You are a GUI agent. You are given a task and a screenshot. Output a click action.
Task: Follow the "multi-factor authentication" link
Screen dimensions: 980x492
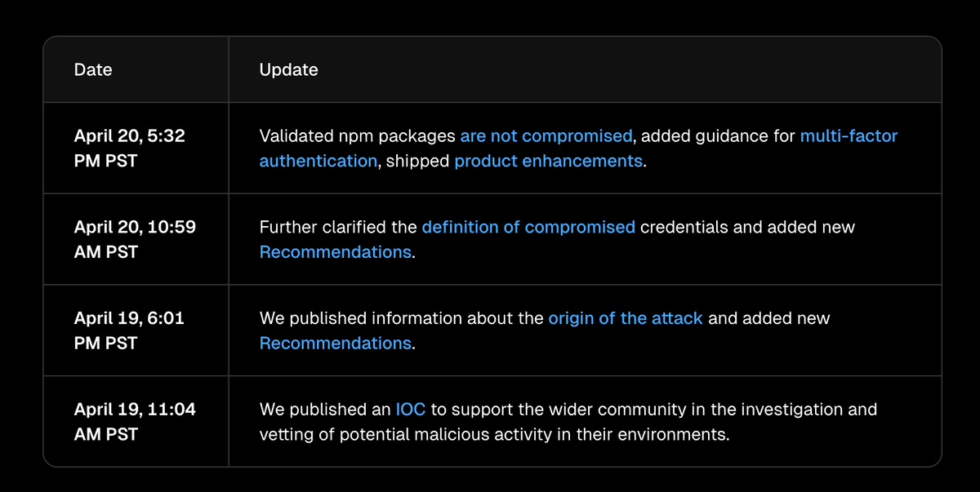[849, 136]
